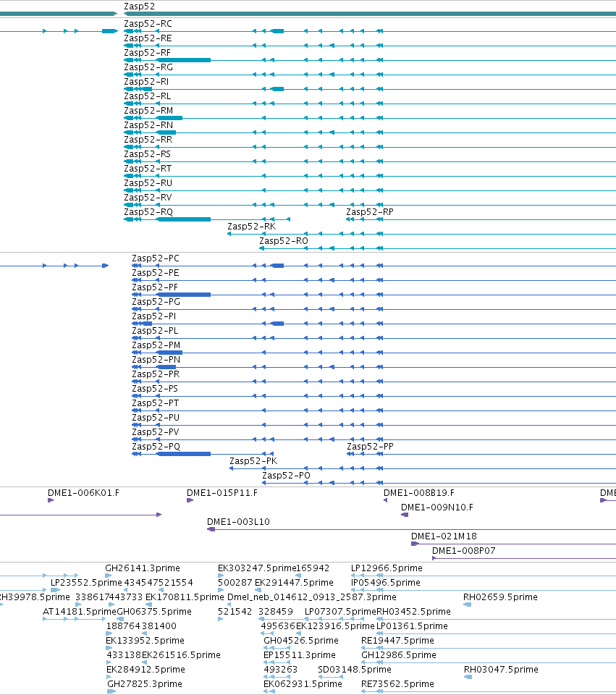The image size is (616, 695).
Task: Select the RE73562.5prime EST label
Action: tap(397, 684)
